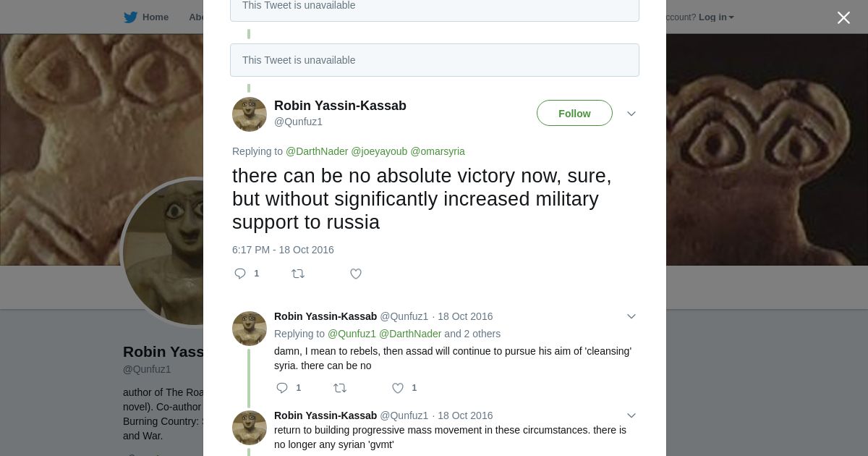Image resolution: width=868 pixels, height=456 pixels.
Task: Close the tweet overlay with X
Action: click(x=843, y=18)
